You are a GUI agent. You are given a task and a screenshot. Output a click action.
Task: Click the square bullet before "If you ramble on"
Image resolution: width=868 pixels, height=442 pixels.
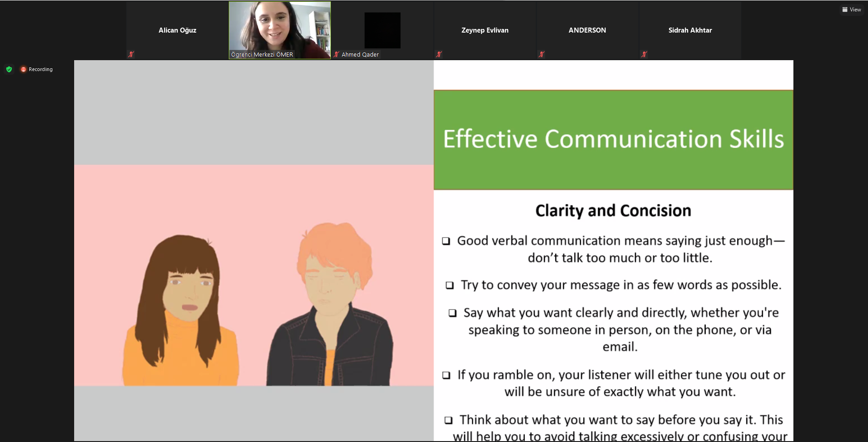click(x=446, y=375)
